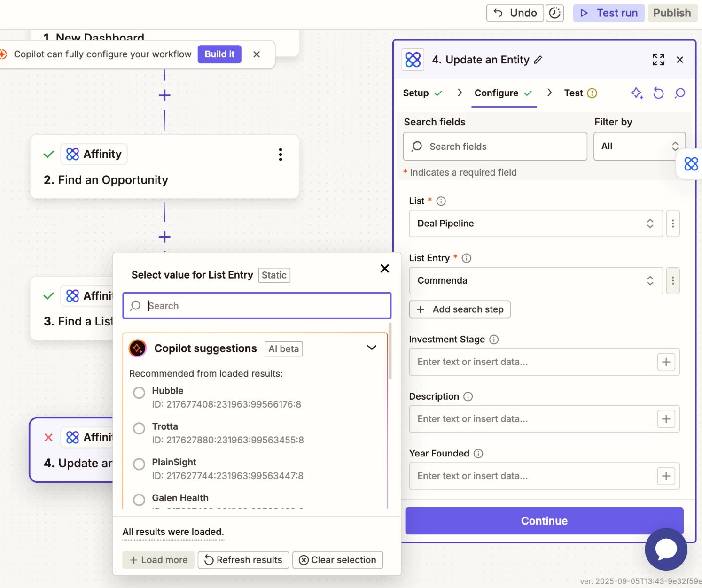Insert data into Investment Stage with plus

pyautogui.click(x=666, y=362)
